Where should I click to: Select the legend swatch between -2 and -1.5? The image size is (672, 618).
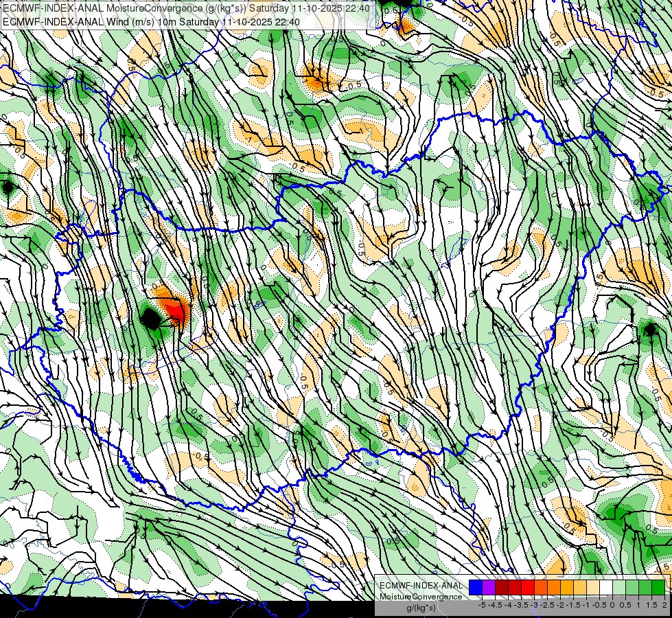click(567, 588)
